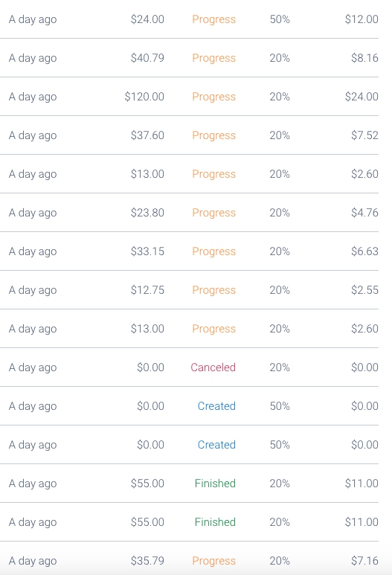Click Progress status in the $120.00 row
Viewport: 392px width, 575px height.
point(213,97)
